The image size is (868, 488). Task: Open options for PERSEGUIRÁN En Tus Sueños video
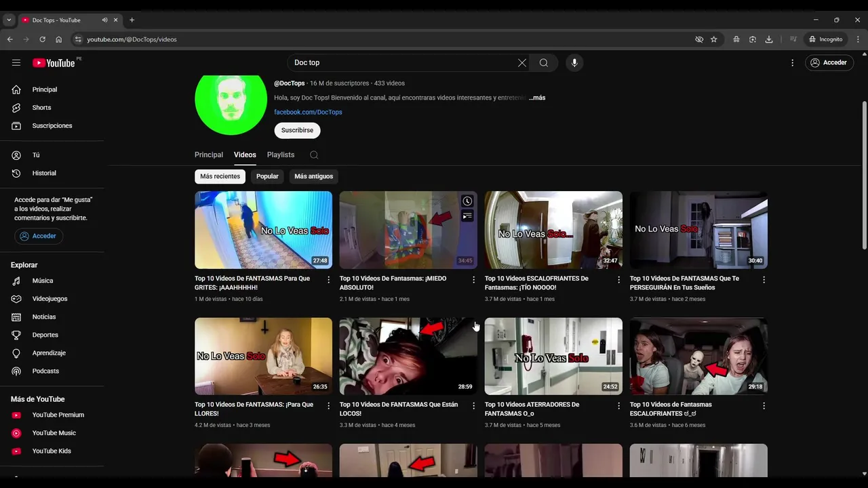[764, 279]
